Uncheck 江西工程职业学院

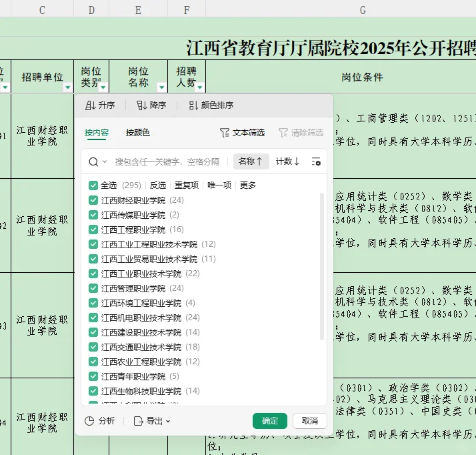93,230
